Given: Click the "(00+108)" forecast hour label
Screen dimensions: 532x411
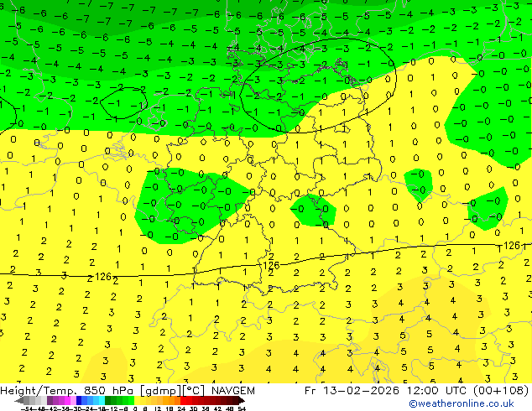Looking at the screenshot, I should pyautogui.click(x=501, y=391).
